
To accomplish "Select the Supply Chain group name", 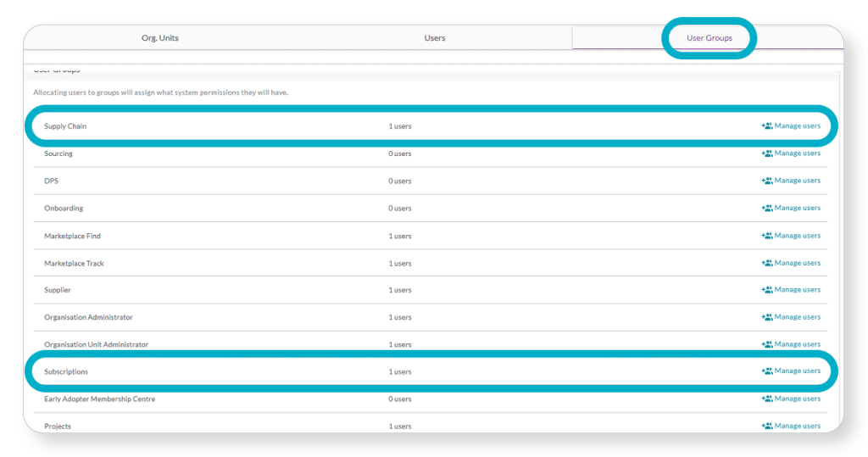I will (x=65, y=126).
